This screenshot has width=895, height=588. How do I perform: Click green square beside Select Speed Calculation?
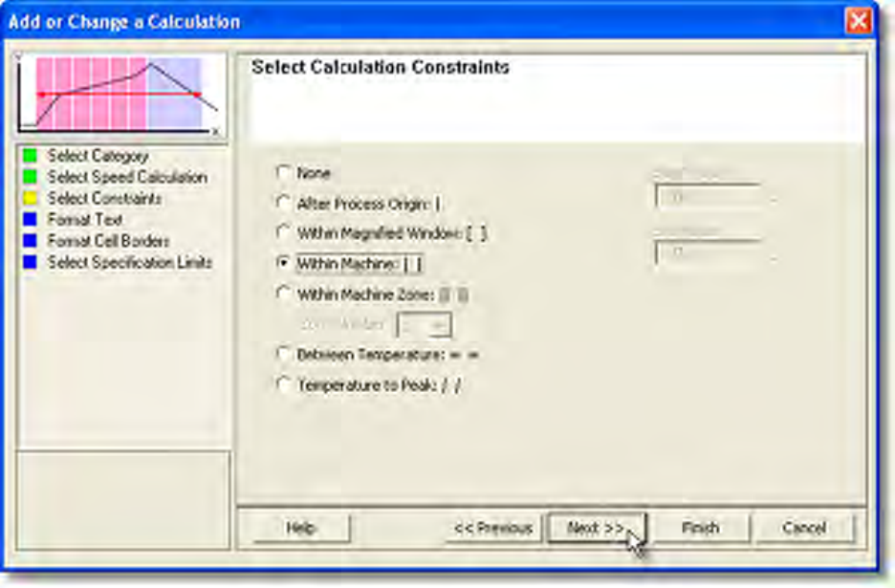click(x=30, y=177)
